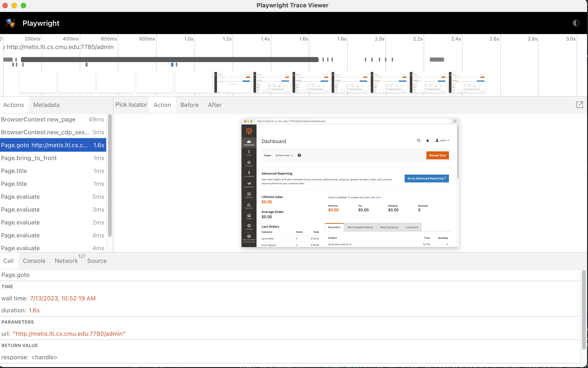
Task: Click the Sales icon in Magento sidebar
Action: tap(249, 153)
